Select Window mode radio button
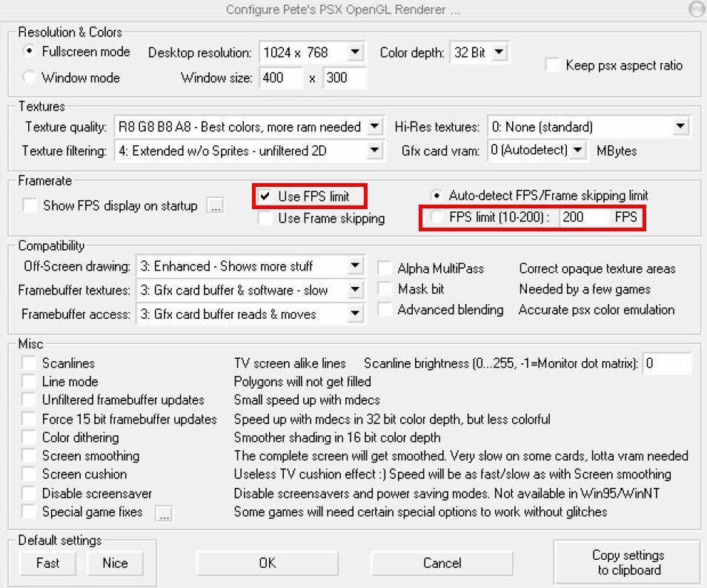 click(x=30, y=77)
